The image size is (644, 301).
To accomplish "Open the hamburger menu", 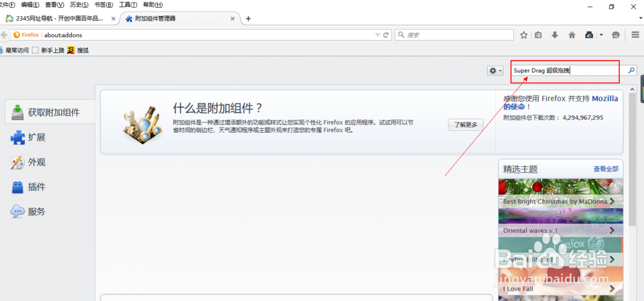I will coord(636,35).
